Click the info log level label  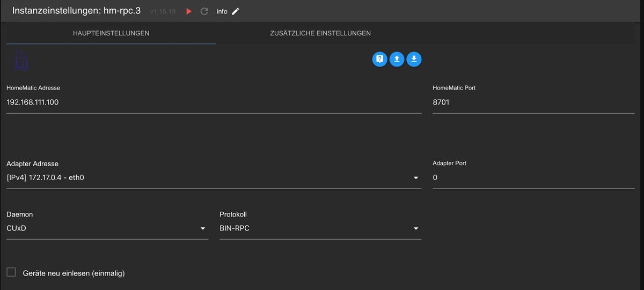click(222, 11)
